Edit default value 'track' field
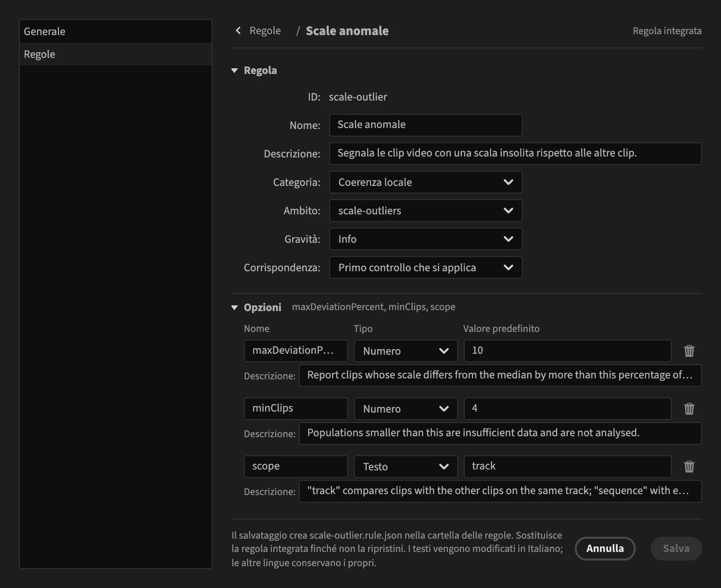This screenshot has width=721, height=588. (568, 467)
